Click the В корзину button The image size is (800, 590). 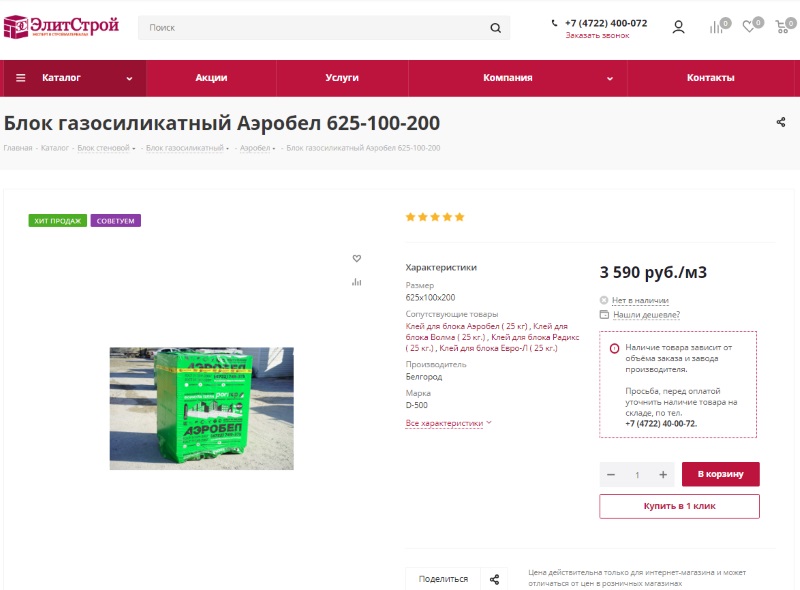click(x=720, y=474)
